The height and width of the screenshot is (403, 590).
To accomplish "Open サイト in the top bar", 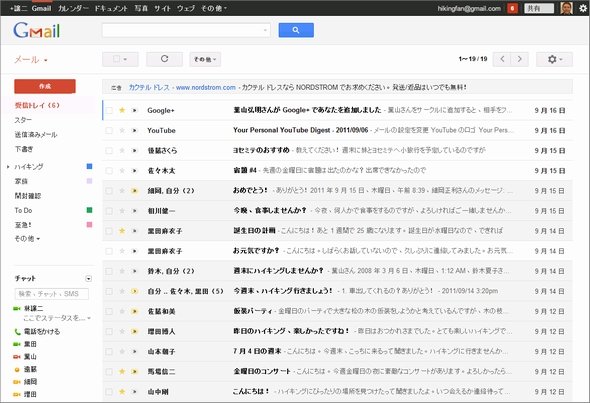I will tap(162, 8).
